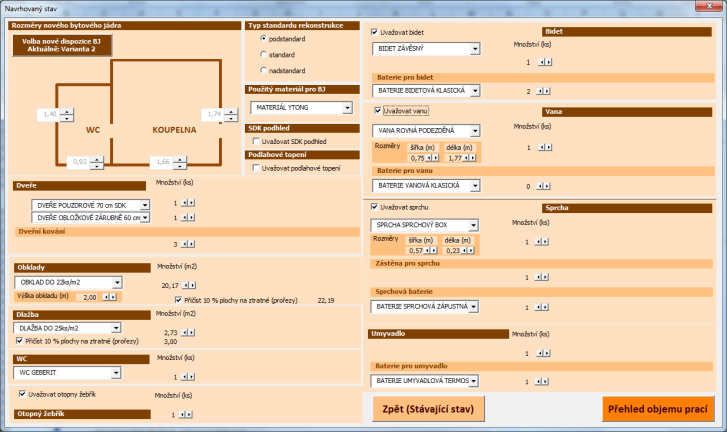The image size is (727, 432).
Task: Adjust Koupelna width 1,66 spinner
Action: tap(180, 162)
